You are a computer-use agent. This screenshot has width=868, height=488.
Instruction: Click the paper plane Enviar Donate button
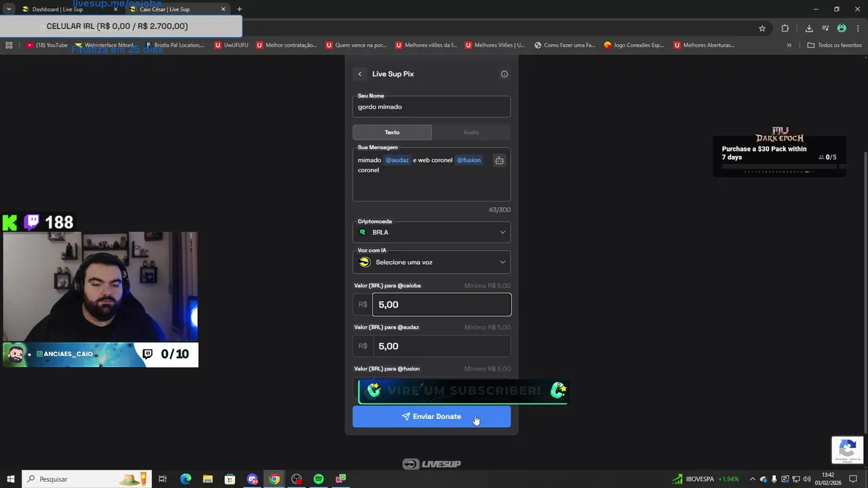click(431, 417)
